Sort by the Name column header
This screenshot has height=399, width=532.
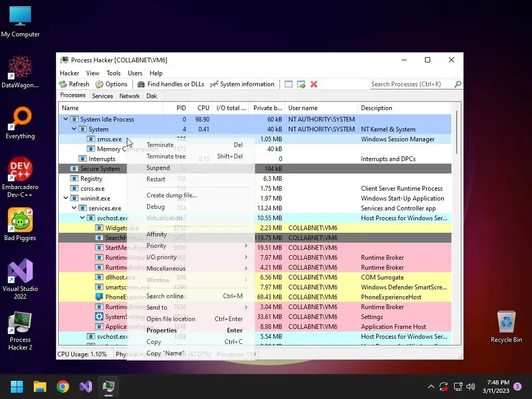coord(111,108)
